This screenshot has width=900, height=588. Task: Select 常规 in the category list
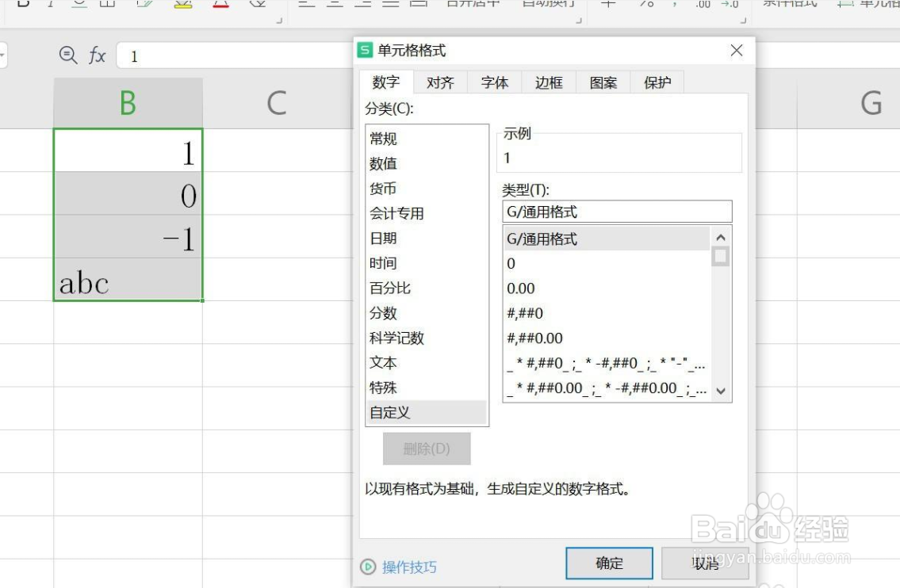[426, 139]
